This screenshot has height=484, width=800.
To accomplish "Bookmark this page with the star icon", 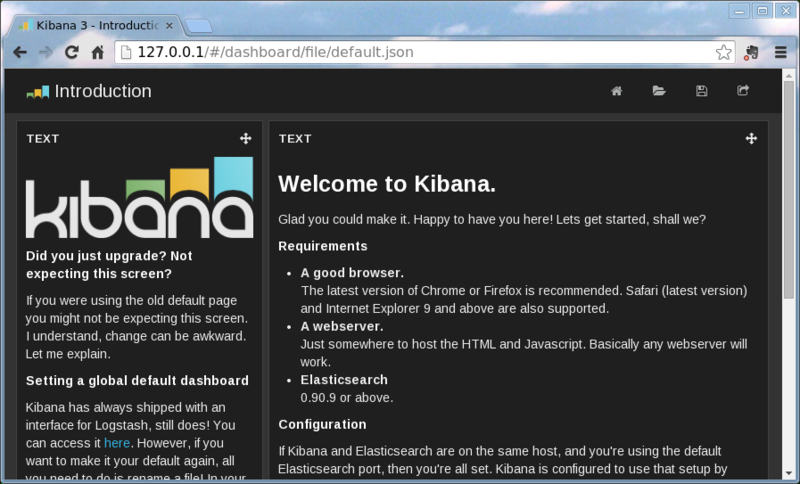I will 723,52.
